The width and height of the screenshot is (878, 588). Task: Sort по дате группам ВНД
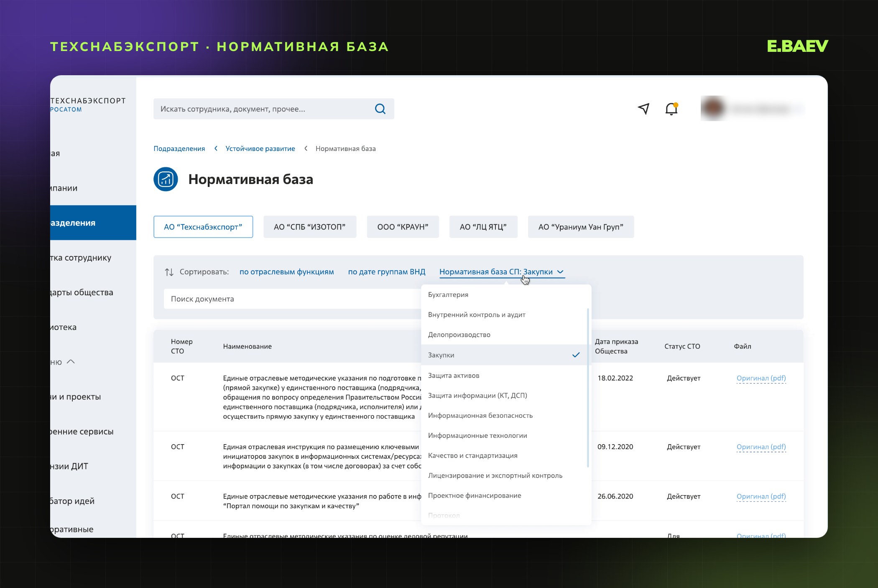[x=387, y=272]
